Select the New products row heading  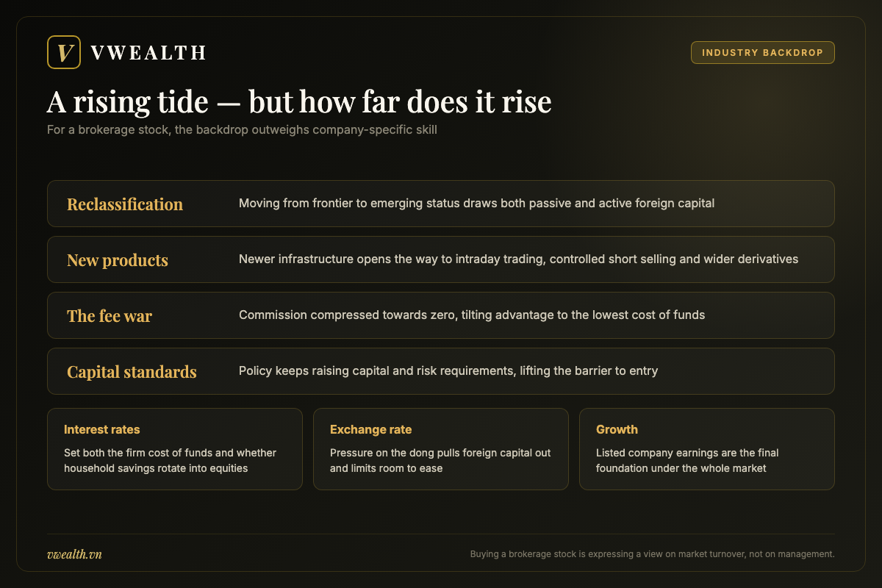click(x=118, y=260)
